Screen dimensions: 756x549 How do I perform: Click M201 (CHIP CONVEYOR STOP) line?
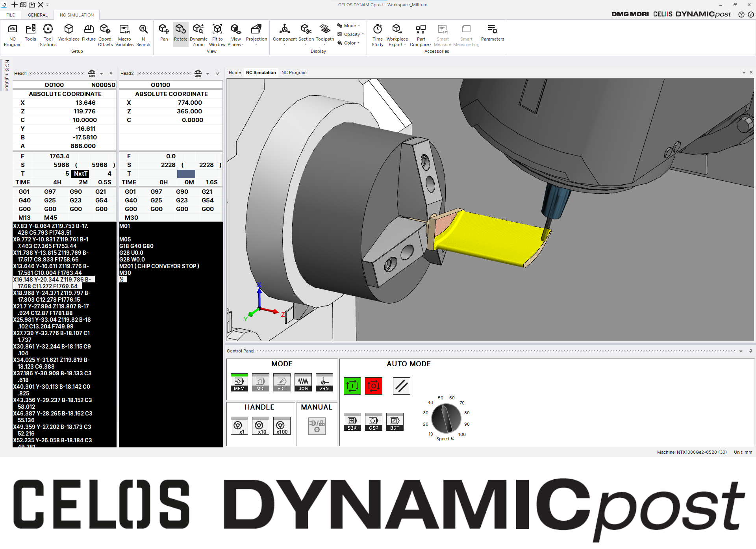(159, 266)
